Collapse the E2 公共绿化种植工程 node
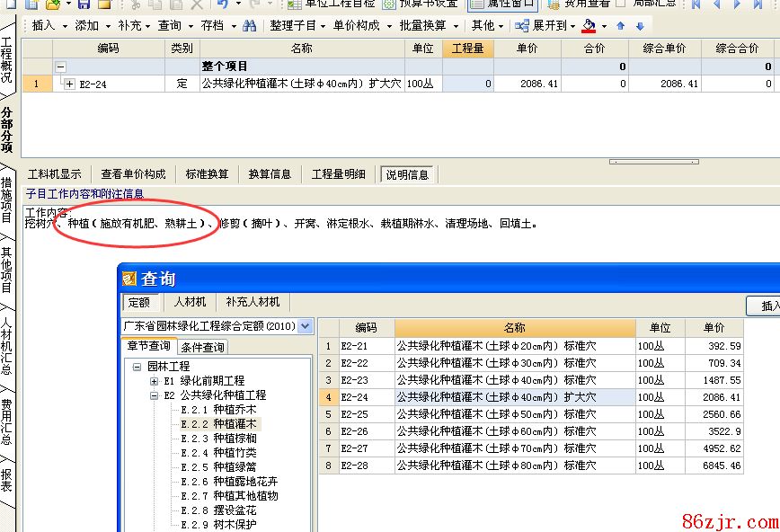This screenshot has height=532, width=780. (x=154, y=395)
